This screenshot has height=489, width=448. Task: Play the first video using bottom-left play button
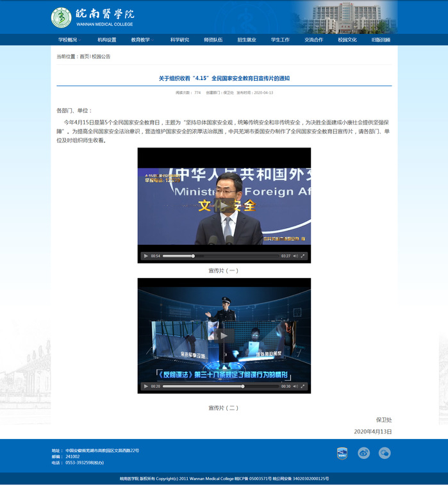coord(146,256)
